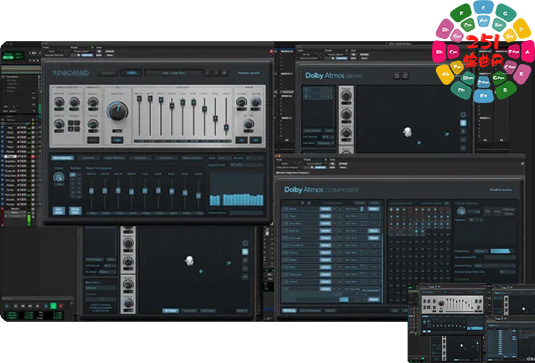Click the lowest blue-ringed knob in bottom Beam window

[x=128, y=302]
